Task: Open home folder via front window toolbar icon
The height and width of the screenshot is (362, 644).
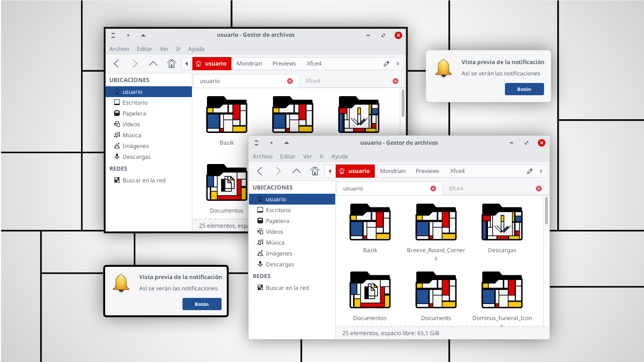Action: (x=315, y=171)
